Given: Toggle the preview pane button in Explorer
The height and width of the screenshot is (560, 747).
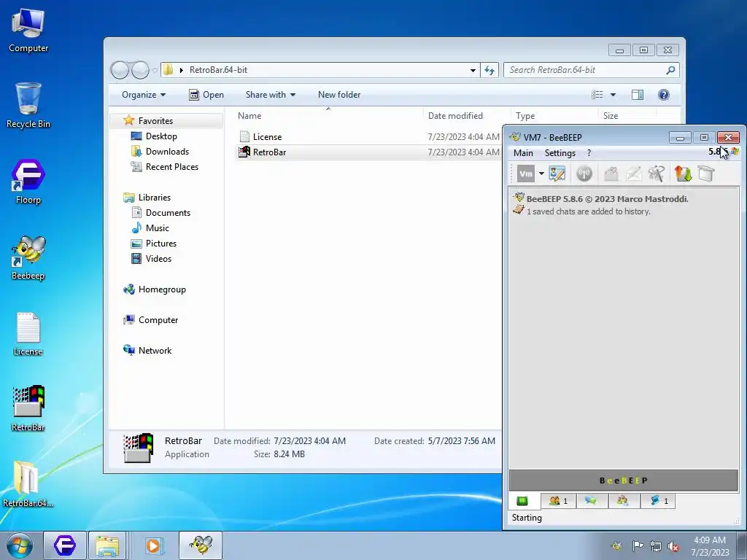Looking at the screenshot, I should [x=638, y=95].
